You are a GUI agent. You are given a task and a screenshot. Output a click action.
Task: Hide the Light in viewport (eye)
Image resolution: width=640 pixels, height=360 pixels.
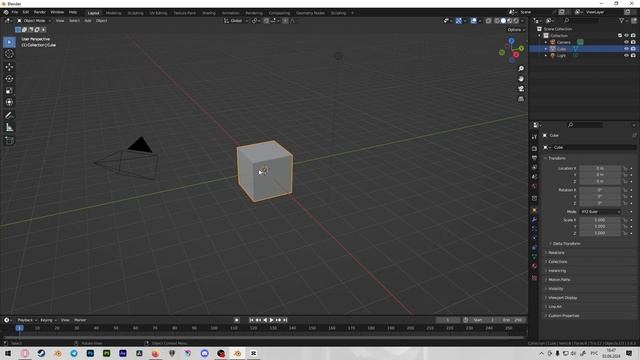point(627,56)
